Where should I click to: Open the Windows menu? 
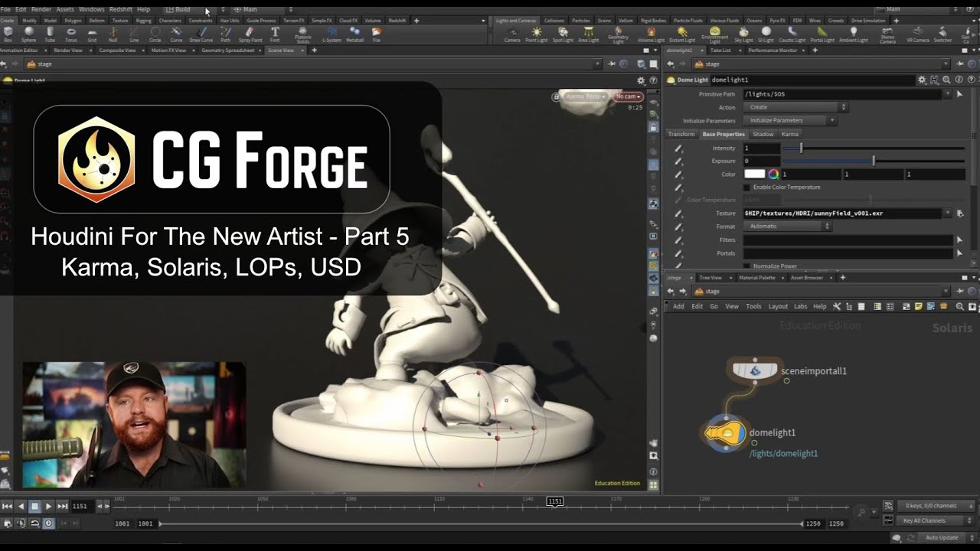pos(92,9)
